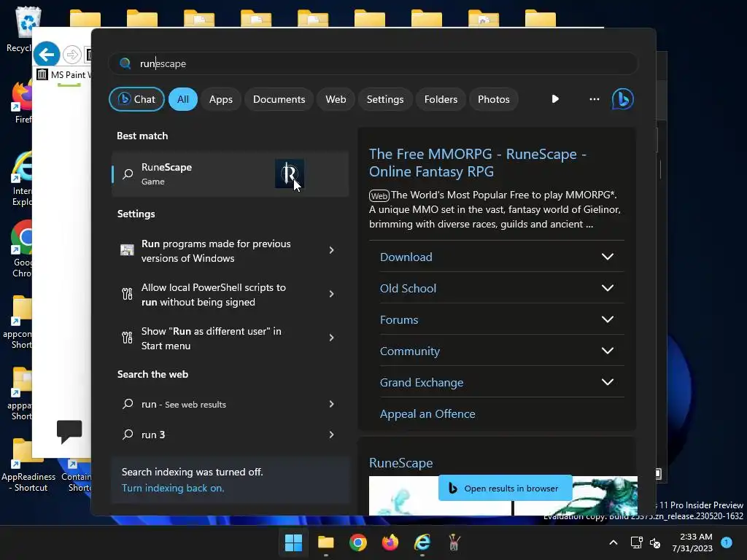Expand 'Run programs made for previous versions' result
Viewport: 747px width, 560px height.
point(332,251)
